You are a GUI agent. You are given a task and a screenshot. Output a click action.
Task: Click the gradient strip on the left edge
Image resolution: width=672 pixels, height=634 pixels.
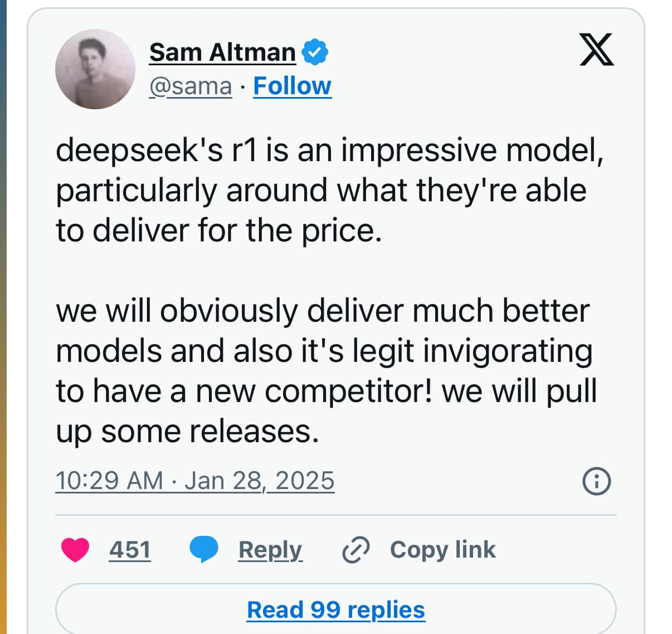(3, 317)
